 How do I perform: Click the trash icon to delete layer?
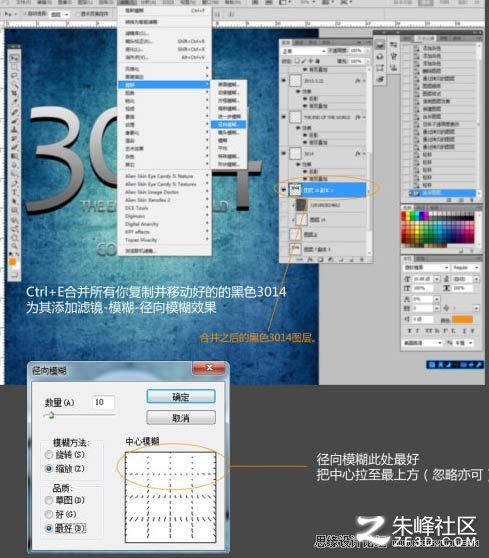(362, 260)
